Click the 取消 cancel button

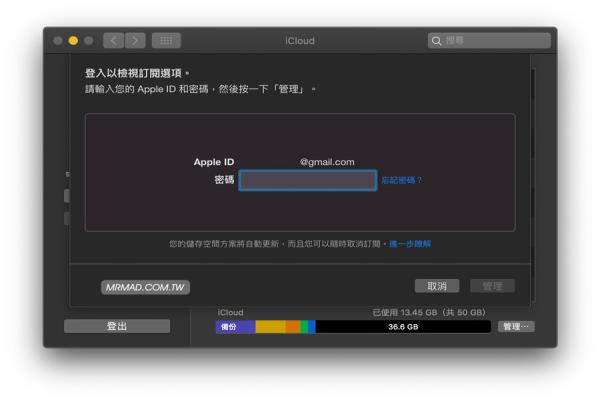click(437, 286)
